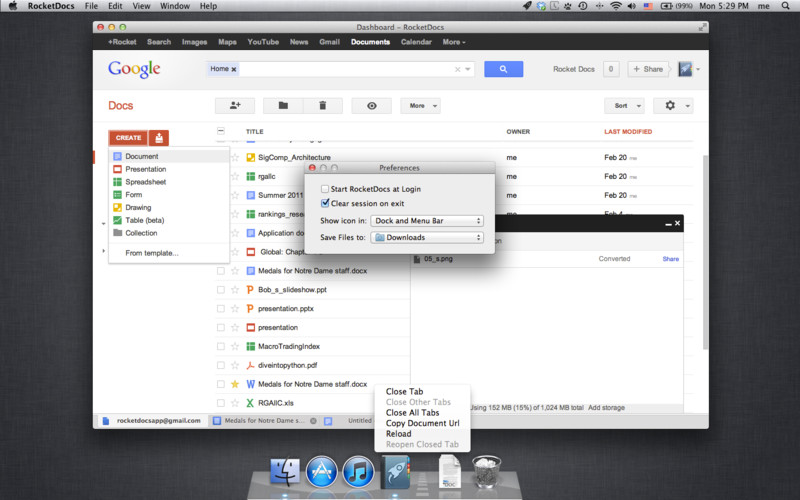Open the Show icon in dropdown

coord(427,220)
